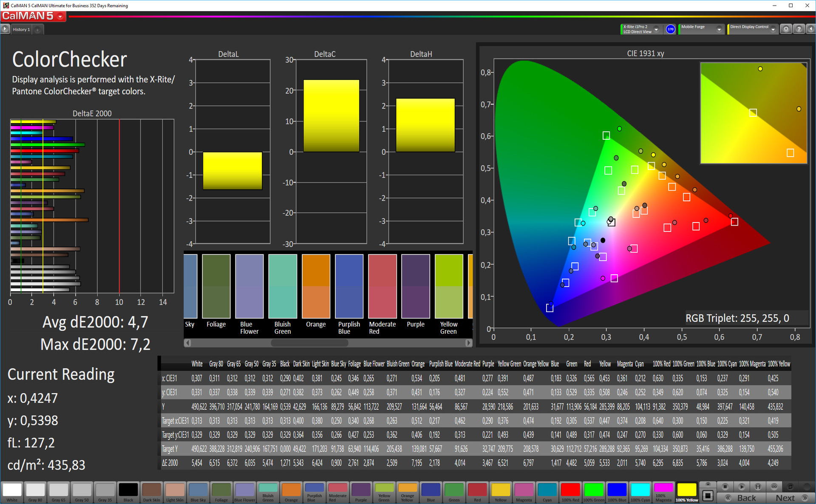Collapse the side panel arrow icon
The height and width of the screenshot is (504, 816).
[810, 29]
